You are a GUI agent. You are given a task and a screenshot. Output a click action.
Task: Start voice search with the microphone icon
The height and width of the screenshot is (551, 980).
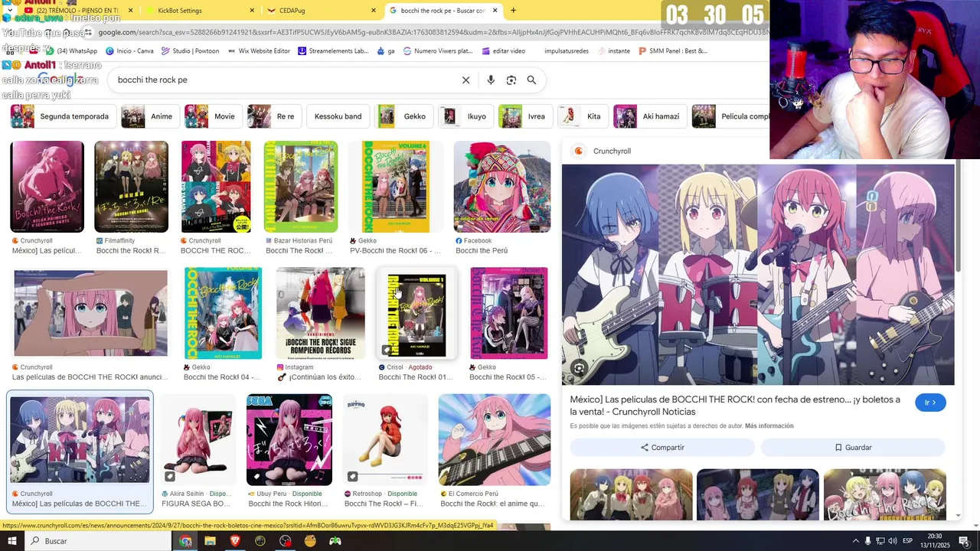(491, 80)
